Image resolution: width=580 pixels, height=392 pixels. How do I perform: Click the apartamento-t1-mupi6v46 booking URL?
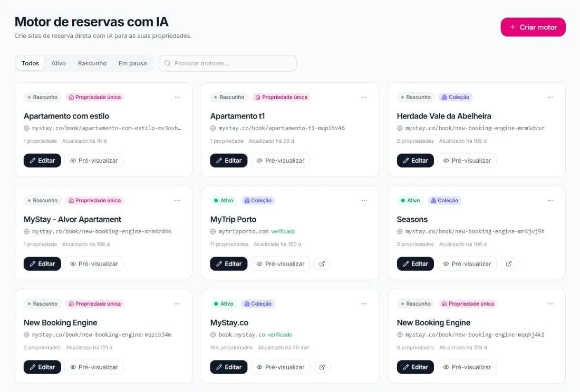coord(282,128)
